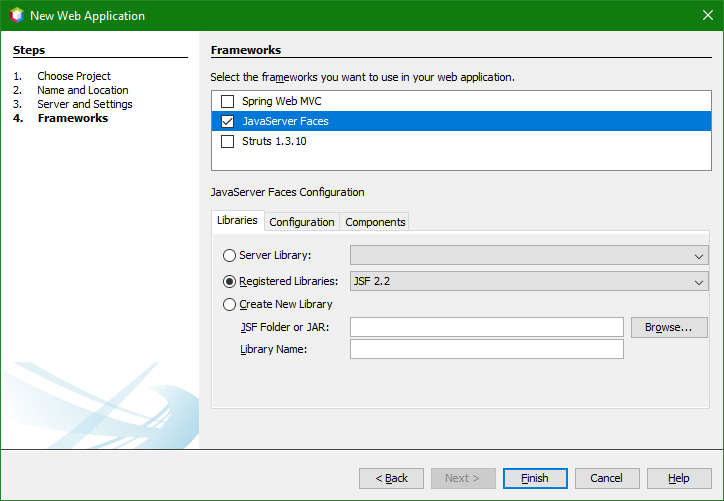Switch to the Libraries tab
724x501 pixels.
(x=237, y=220)
